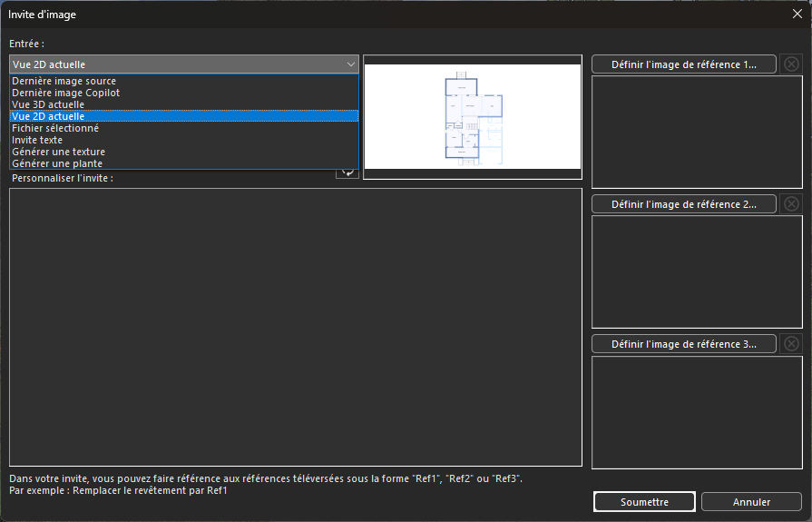This screenshot has width=812, height=522.
Task: Click the empty reference image 1 preview box
Action: pos(697,133)
